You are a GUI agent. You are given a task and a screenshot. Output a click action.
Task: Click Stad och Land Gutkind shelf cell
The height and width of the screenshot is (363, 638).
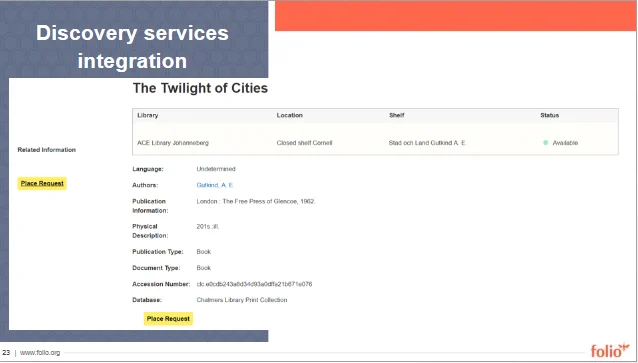pyautogui.click(x=427, y=143)
